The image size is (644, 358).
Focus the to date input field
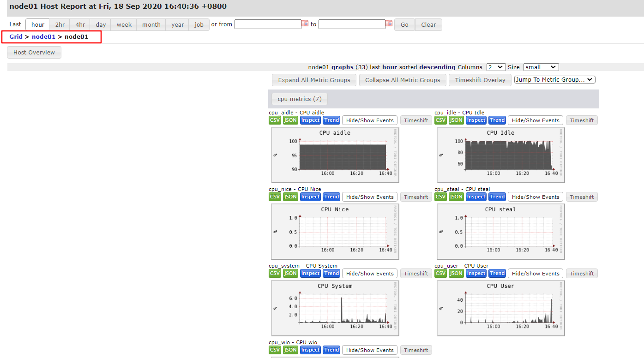(x=352, y=24)
